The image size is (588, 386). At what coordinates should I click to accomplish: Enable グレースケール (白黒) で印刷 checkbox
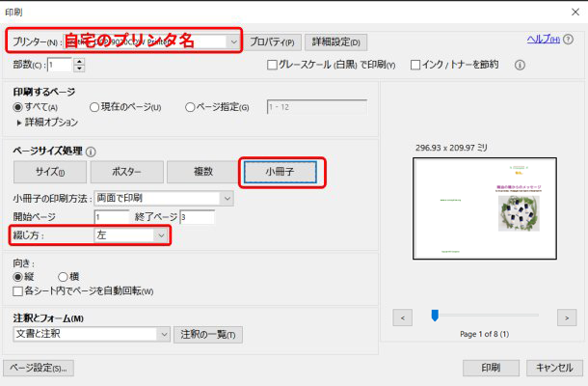273,66
